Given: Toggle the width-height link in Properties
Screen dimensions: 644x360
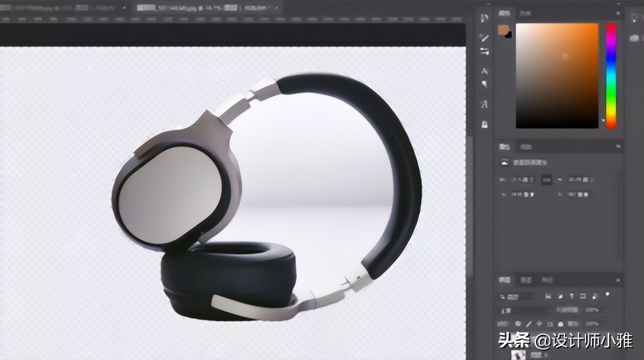Looking at the screenshot, I should point(546,180).
